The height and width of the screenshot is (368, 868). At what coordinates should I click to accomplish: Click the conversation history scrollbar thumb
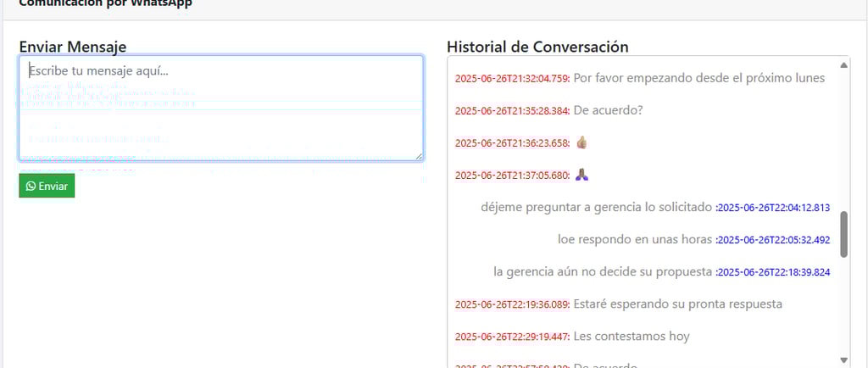click(x=843, y=234)
